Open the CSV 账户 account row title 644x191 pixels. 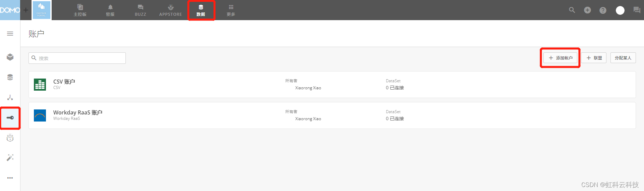click(x=64, y=82)
